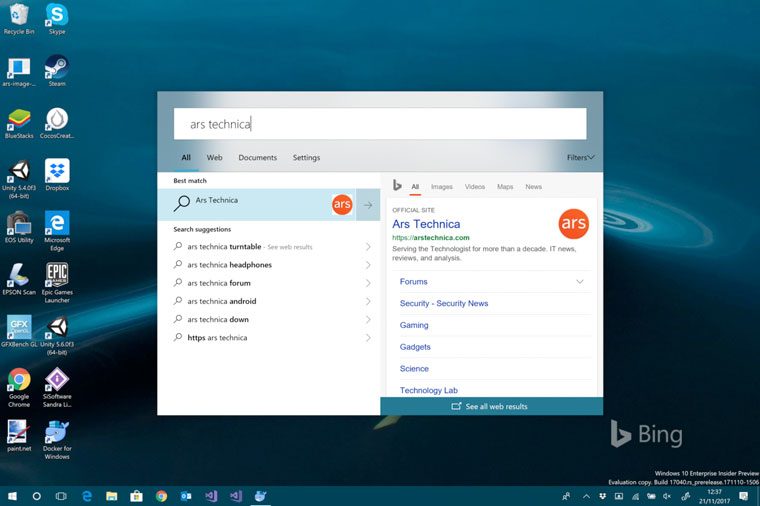Select the Ars Technica best match result

[257, 205]
